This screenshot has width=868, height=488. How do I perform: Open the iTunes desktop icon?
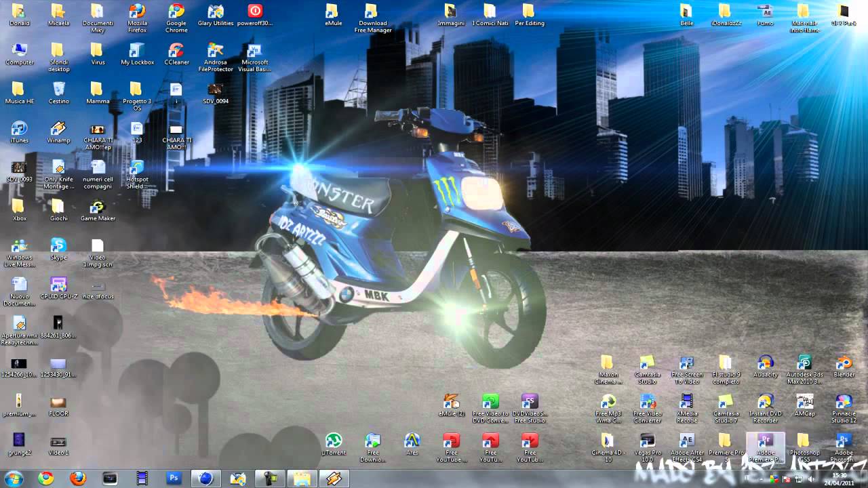click(x=19, y=132)
